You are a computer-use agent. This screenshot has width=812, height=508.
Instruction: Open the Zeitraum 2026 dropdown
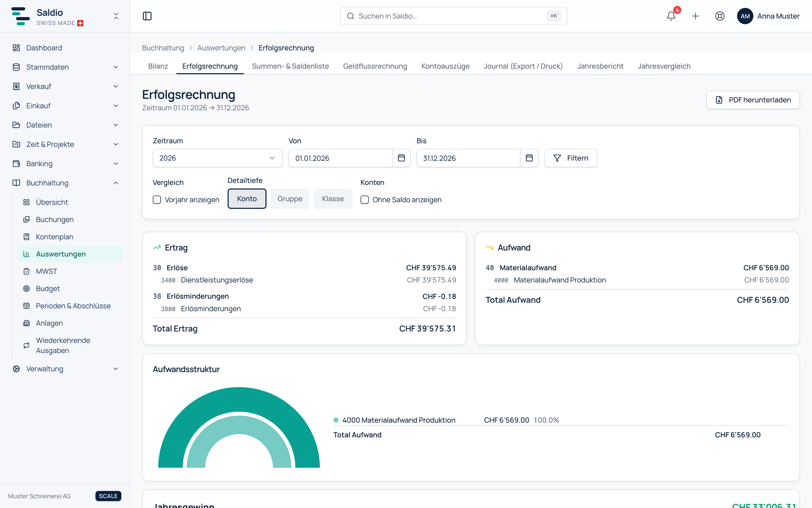pos(217,158)
